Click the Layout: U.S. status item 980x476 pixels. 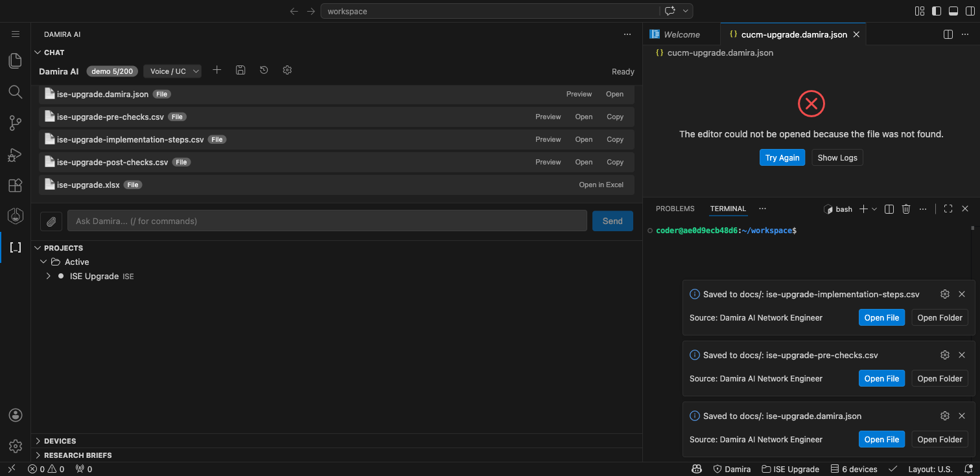pos(930,469)
